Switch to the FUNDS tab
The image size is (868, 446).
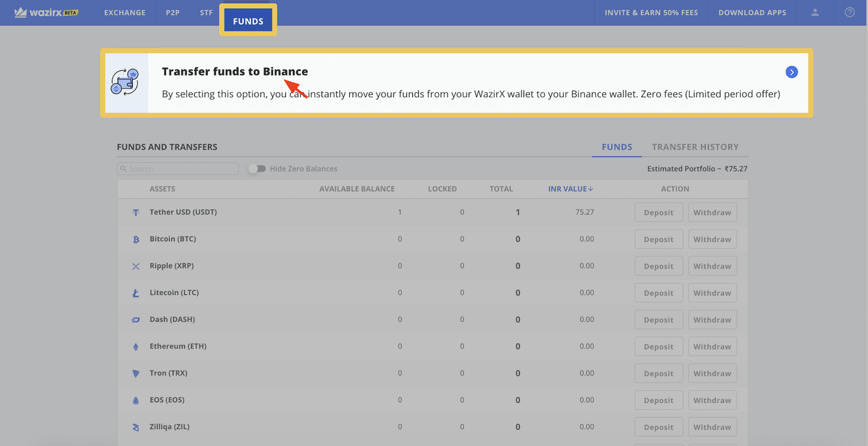(617, 147)
